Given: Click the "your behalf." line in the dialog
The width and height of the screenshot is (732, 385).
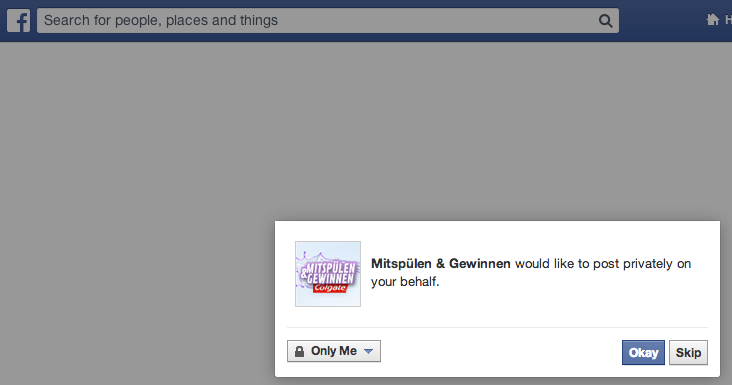Looking at the screenshot, I should coord(405,282).
